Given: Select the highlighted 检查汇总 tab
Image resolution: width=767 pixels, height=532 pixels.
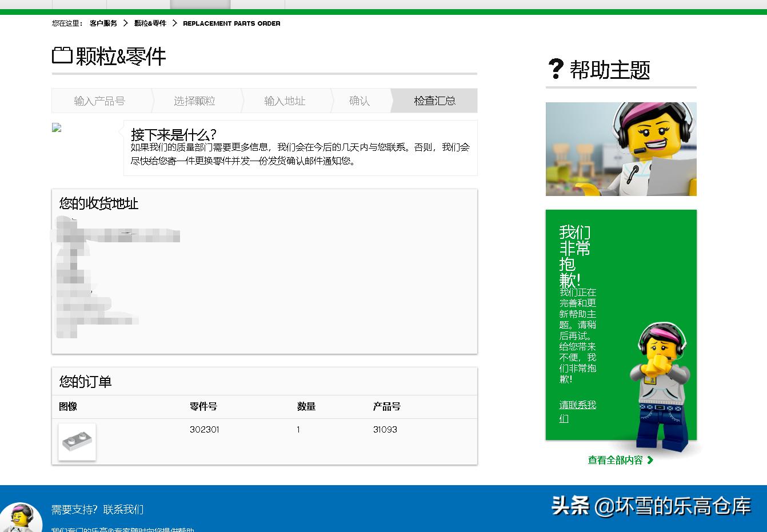Looking at the screenshot, I should [434, 101].
